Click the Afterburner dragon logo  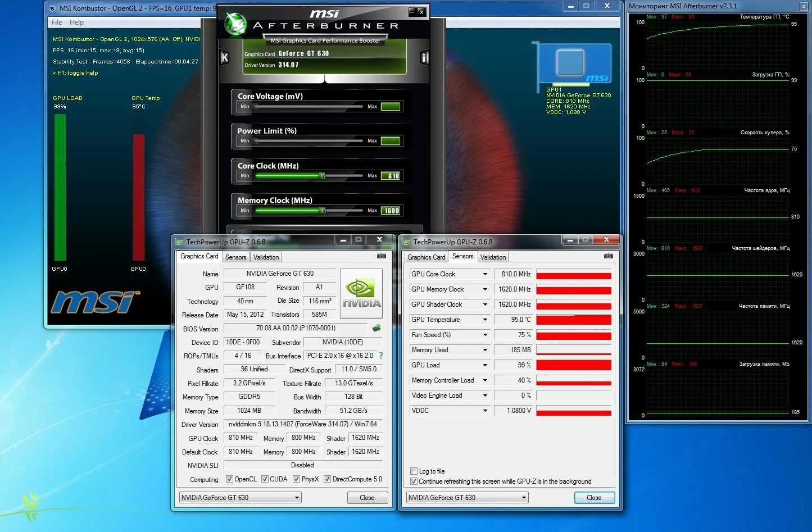point(235,24)
